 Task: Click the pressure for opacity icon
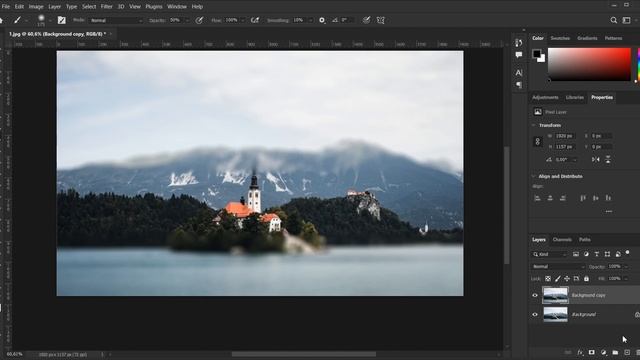(199, 20)
